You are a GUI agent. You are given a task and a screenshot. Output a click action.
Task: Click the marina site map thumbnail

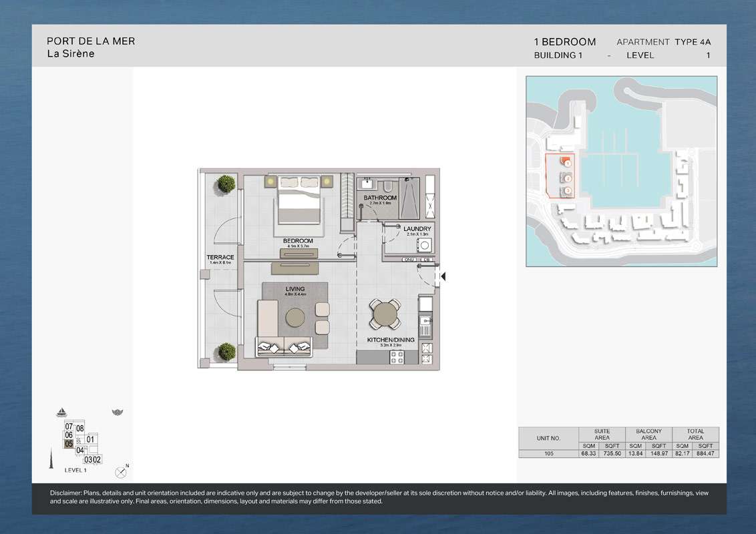[621, 171]
